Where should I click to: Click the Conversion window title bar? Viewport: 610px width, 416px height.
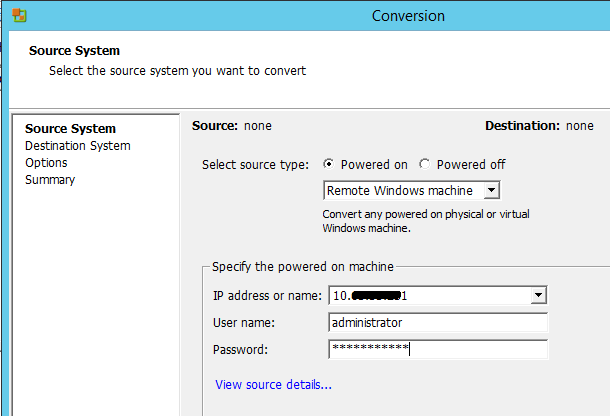[x=407, y=16]
